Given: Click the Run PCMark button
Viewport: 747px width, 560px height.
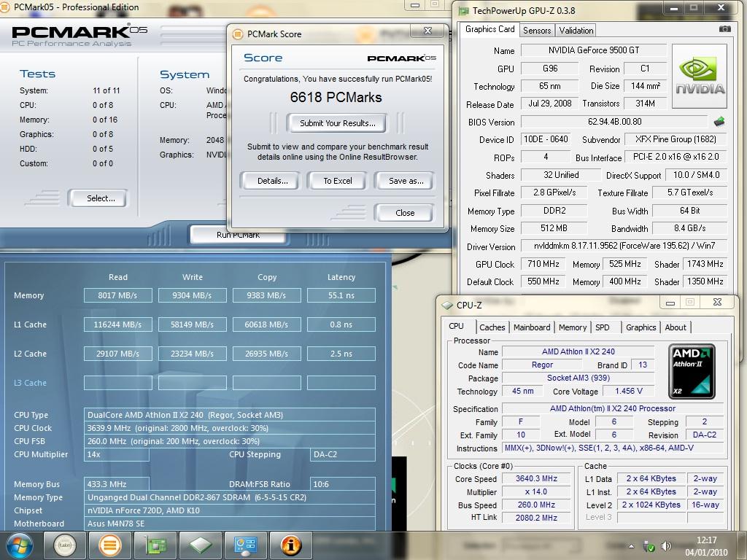Looking at the screenshot, I should [239, 234].
